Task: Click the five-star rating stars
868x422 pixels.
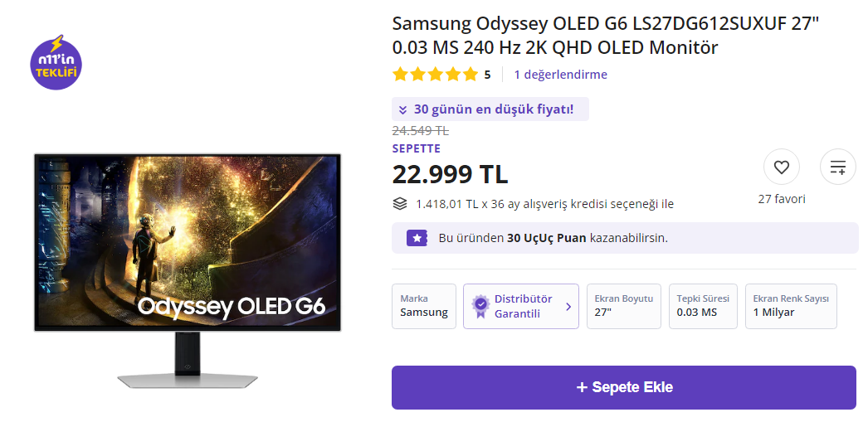Action: pos(435,75)
